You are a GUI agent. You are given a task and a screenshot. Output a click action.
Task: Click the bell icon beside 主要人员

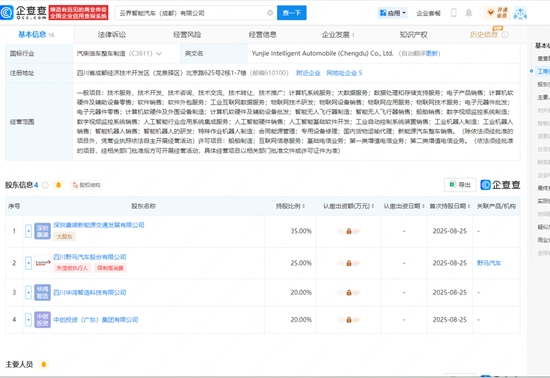(x=44, y=365)
